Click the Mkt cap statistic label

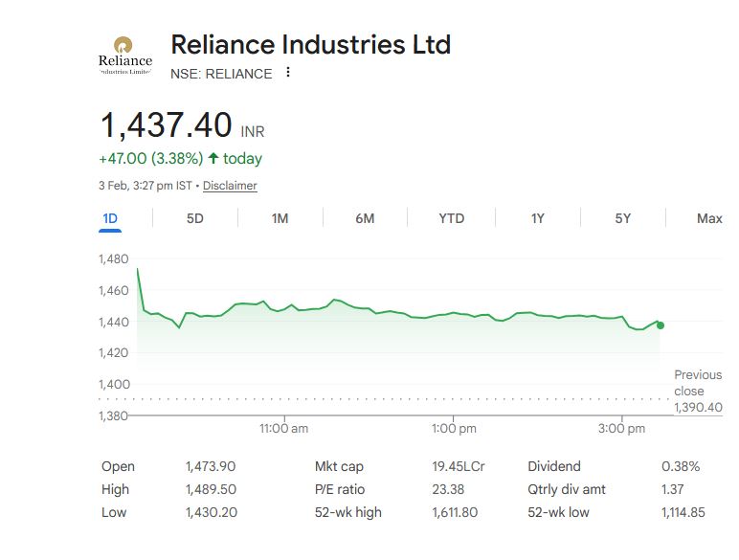[337, 466]
